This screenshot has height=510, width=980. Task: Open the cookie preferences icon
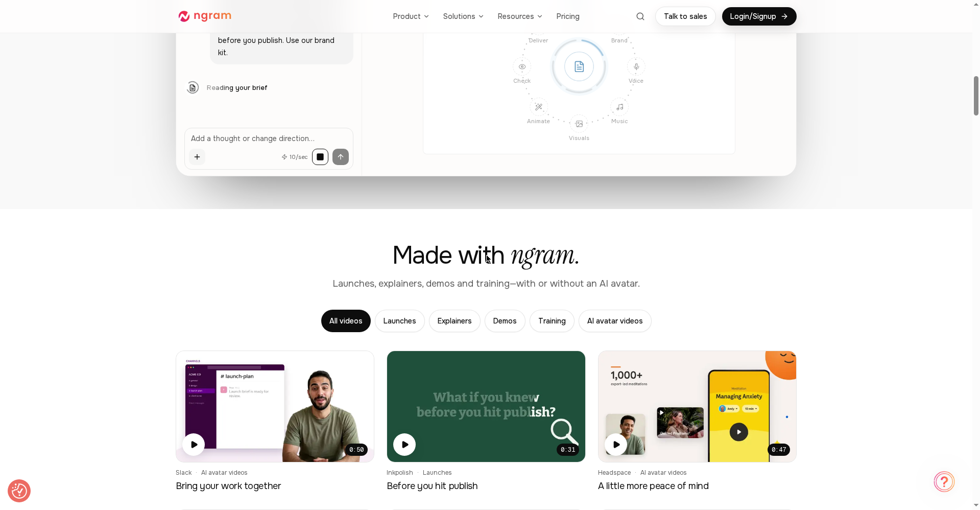(x=19, y=491)
